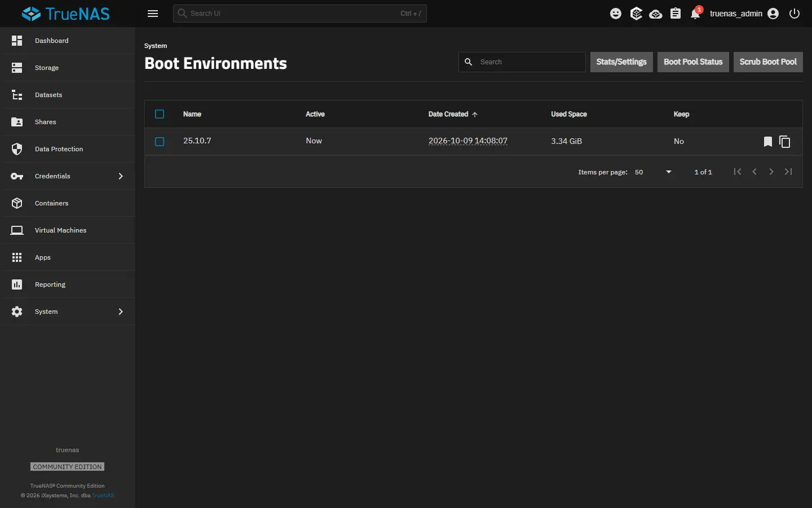Open the user account avatar icon
Screen dimensions: 812x508
(x=773, y=14)
